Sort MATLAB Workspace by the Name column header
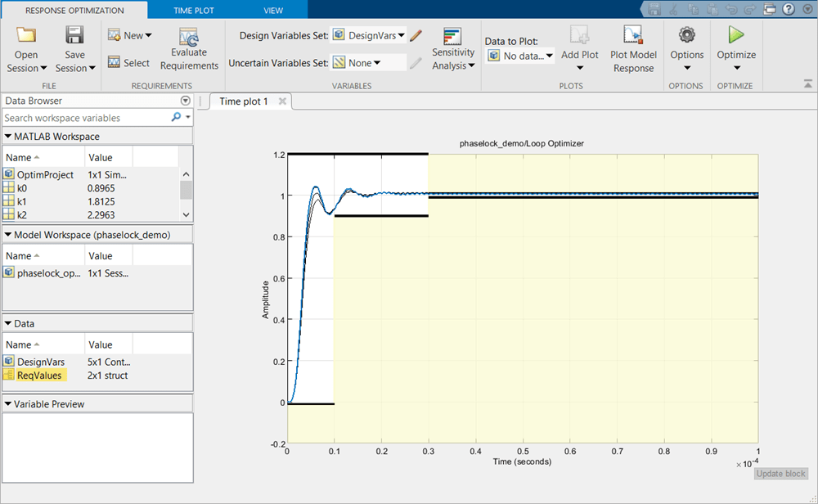 pyautogui.click(x=43, y=157)
